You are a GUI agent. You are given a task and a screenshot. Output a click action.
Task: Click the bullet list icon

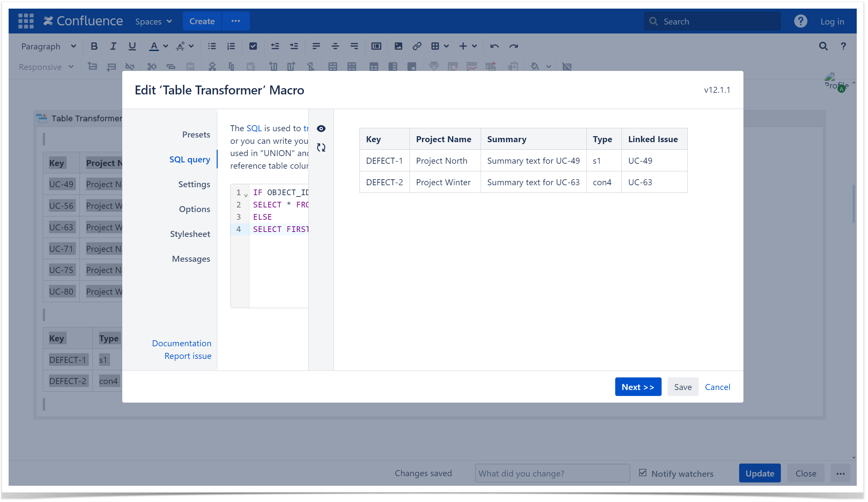[212, 46]
